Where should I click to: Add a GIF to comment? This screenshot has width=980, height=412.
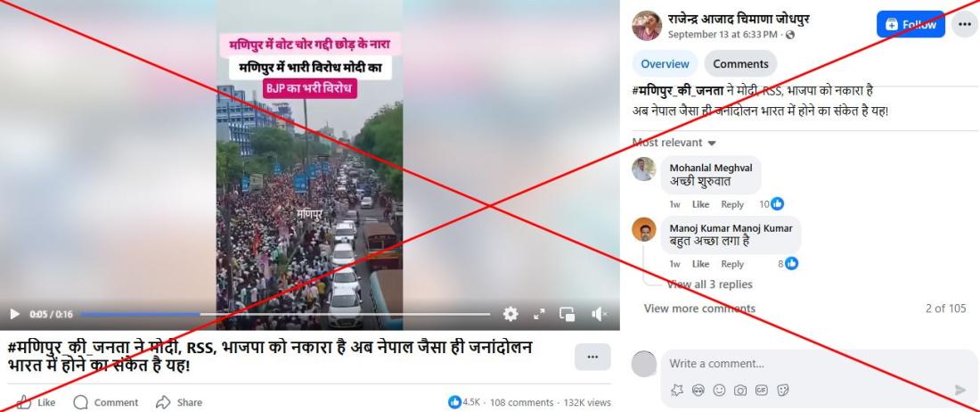coord(761,390)
